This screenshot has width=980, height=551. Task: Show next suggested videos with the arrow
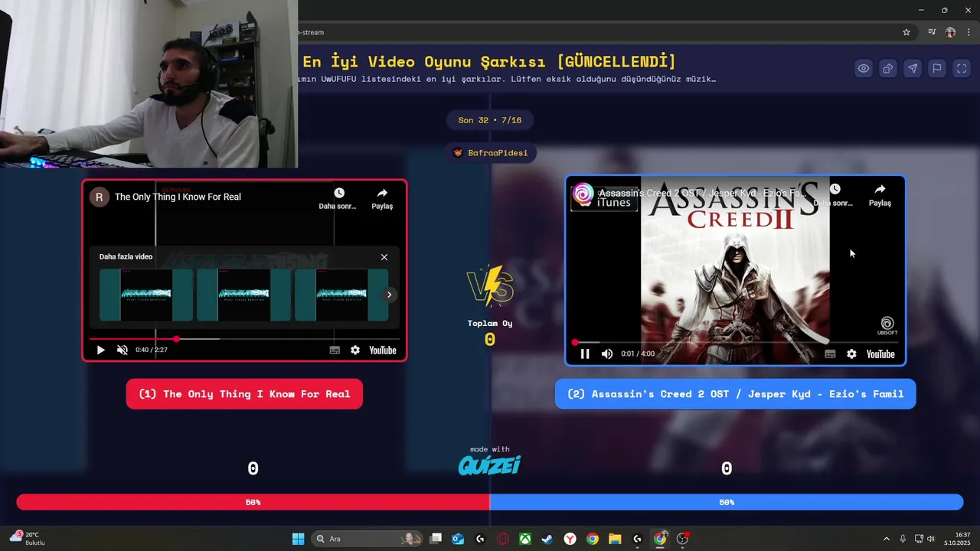(389, 295)
